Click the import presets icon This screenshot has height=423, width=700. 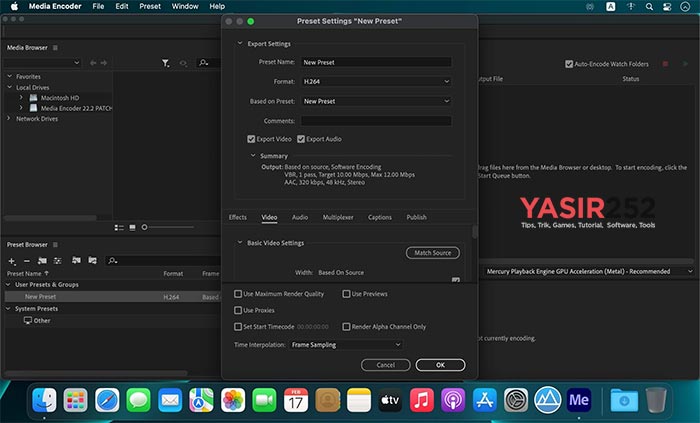[x=76, y=260]
